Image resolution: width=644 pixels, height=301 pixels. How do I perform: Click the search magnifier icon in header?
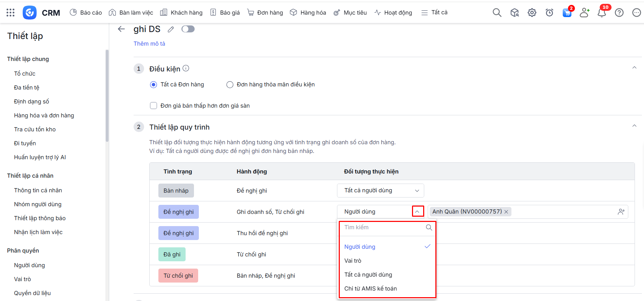click(497, 13)
